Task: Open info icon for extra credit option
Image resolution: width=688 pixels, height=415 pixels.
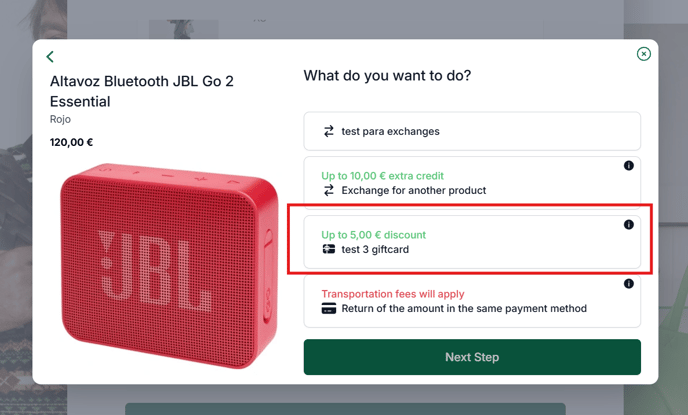Action: (x=628, y=166)
